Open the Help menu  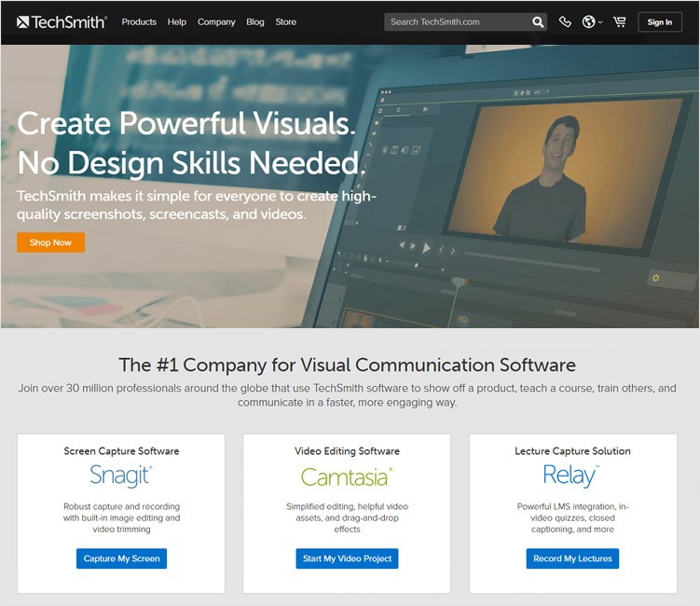[x=177, y=21]
